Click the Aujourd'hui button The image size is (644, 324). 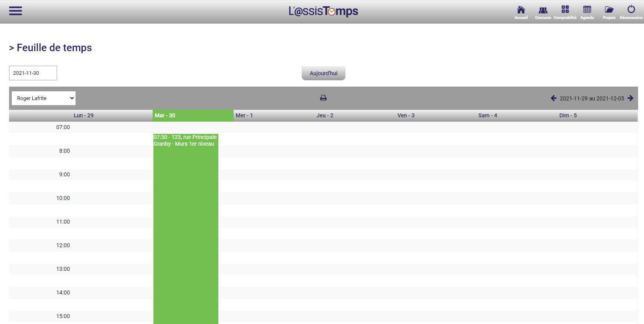pyautogui.click(x=323, y=73)
